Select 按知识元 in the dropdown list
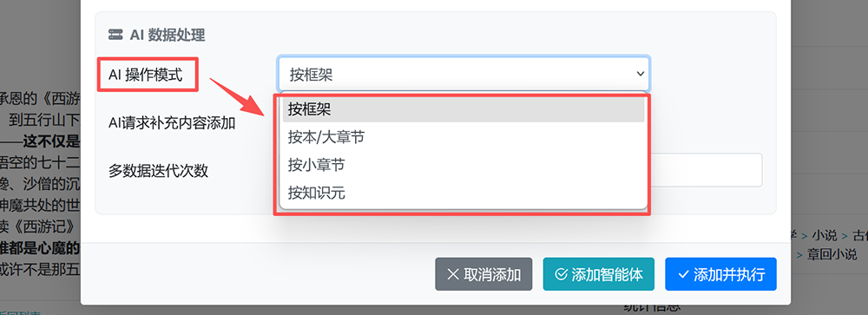 464,192
